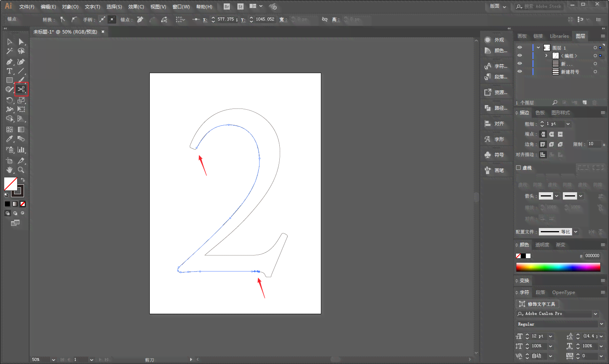This screenshot has width=609, height=364.
Task: Select the Gradient tool
Action: pos(21,130)
